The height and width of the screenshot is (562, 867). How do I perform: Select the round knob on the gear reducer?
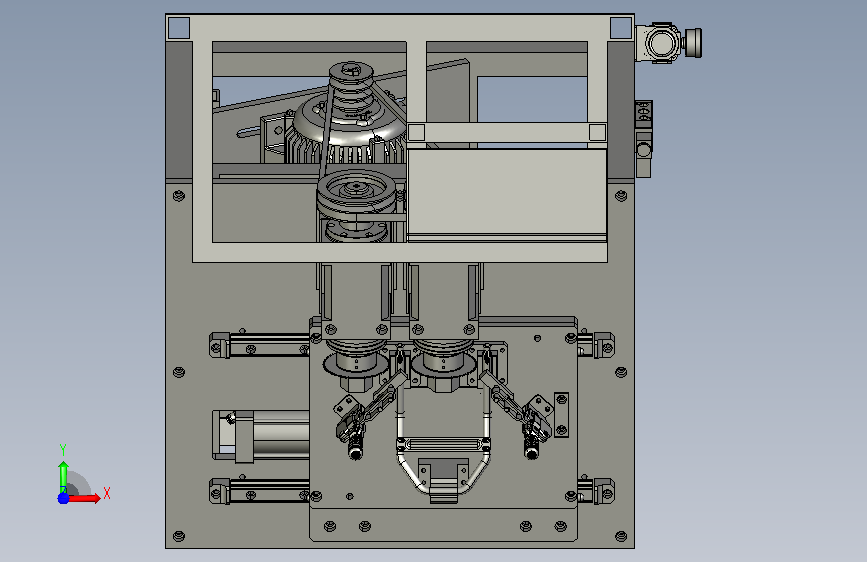coord(693,43)
